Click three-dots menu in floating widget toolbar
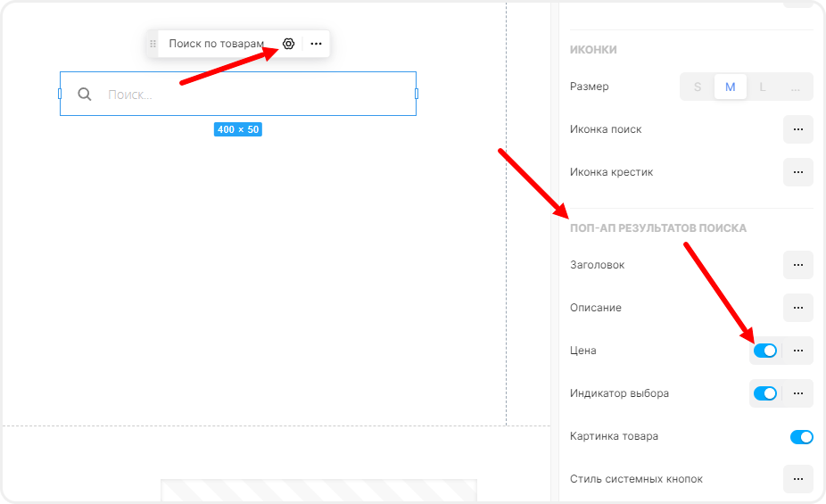The height and width of the screenshot is (504, 826). (x=316, y=44)
